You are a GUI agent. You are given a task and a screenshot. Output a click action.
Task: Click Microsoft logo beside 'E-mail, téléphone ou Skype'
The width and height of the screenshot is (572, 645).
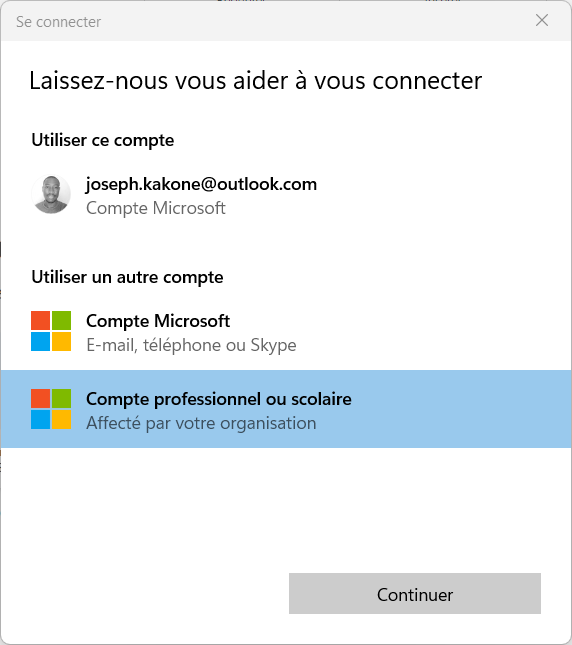51,331
